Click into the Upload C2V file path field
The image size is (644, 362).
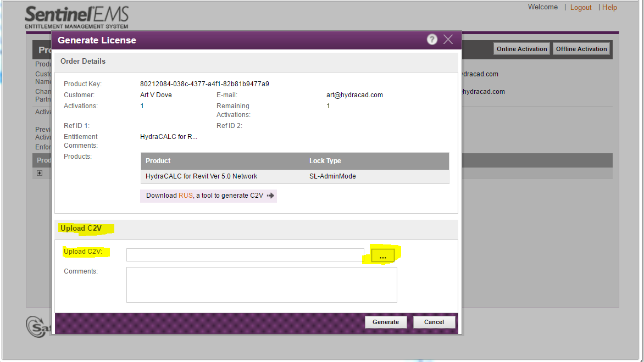tap(245, 255)
